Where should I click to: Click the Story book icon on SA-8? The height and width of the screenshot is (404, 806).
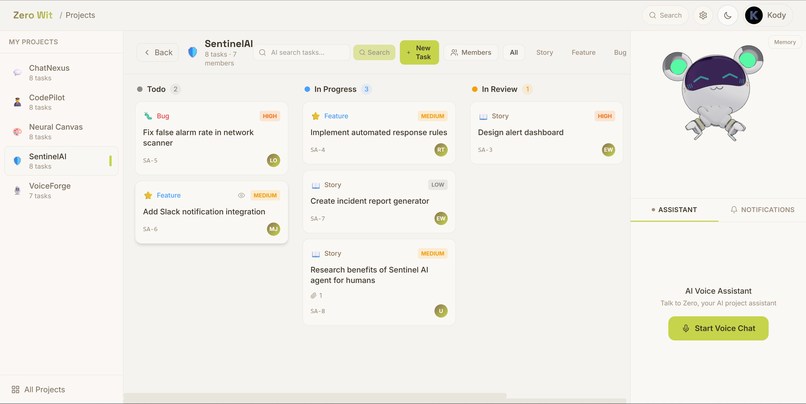(x=316, y=254)
